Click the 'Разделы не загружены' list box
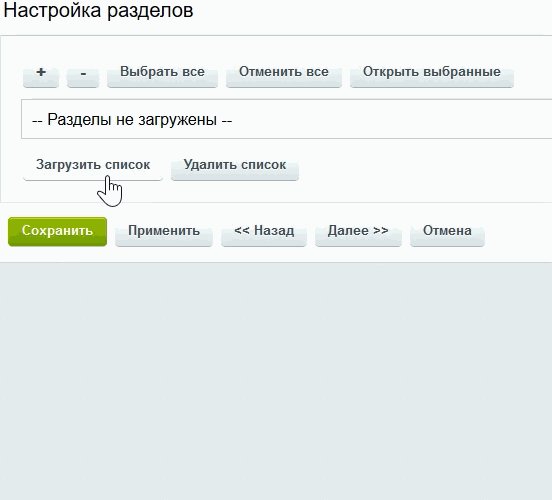 tap(287, 119)
